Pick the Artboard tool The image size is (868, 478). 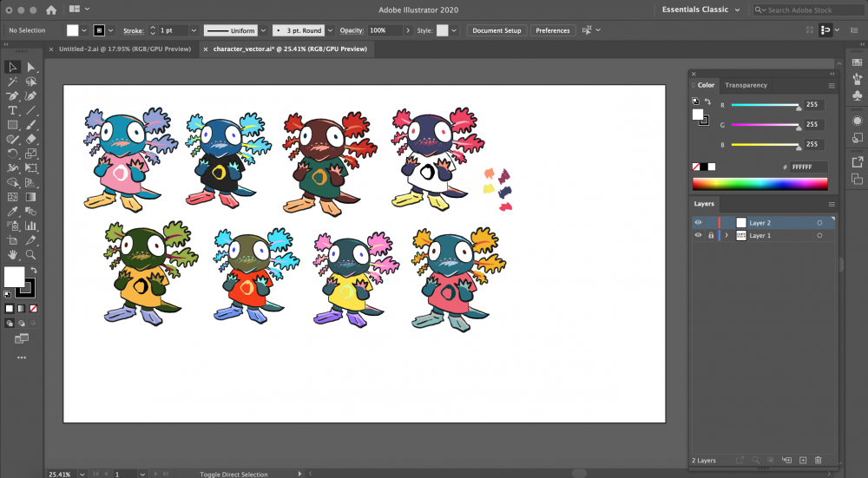tap(11, 240)
